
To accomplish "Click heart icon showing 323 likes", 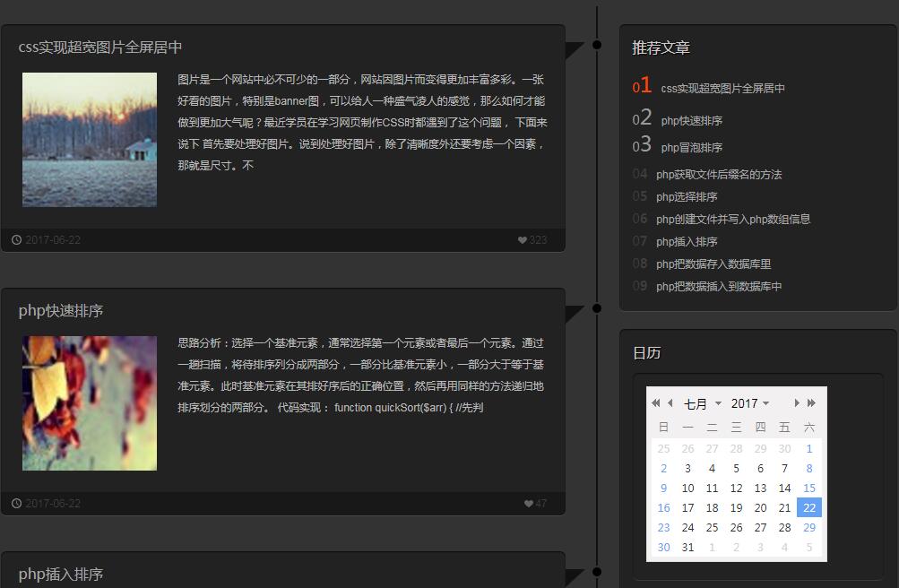I will point(523,240).
